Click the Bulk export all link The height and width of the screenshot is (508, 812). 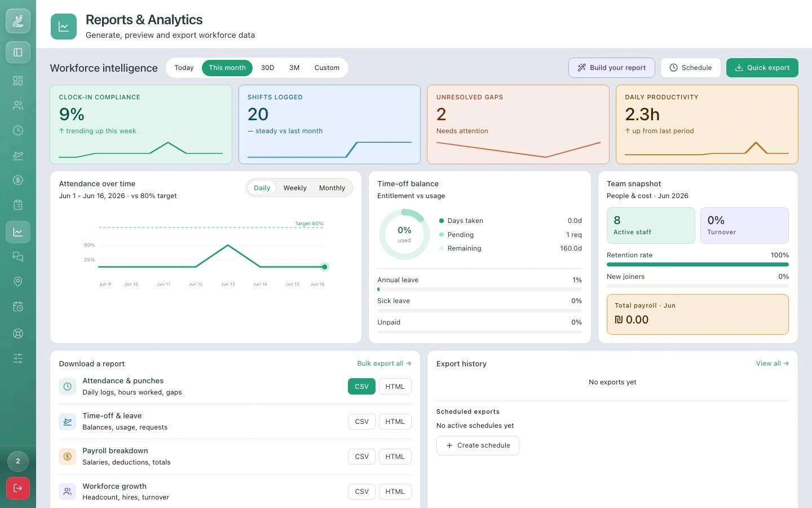coord(384,364)
